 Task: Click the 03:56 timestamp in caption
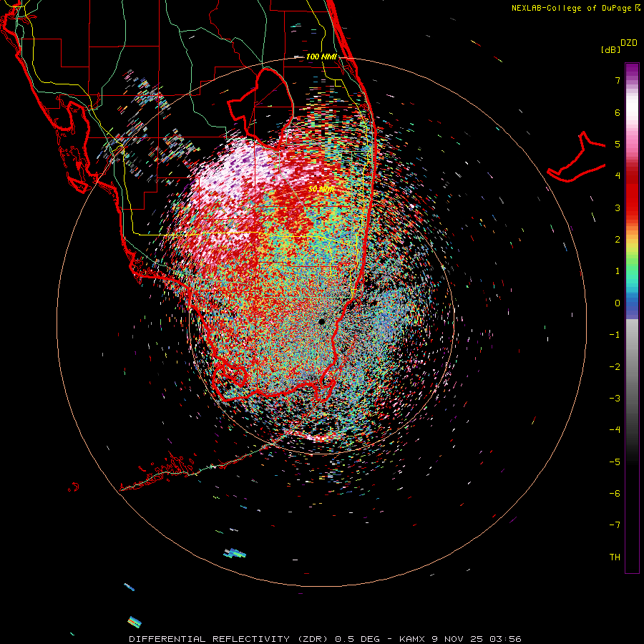505,639
